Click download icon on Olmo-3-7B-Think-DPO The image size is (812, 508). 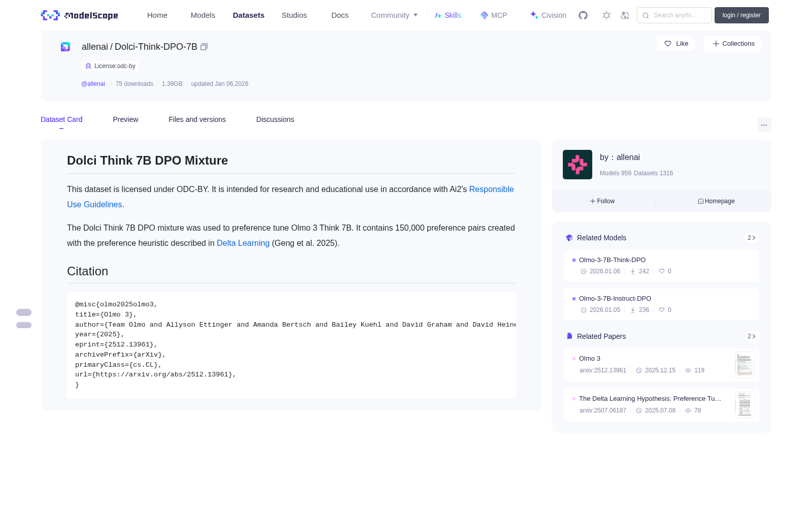[x=633, y=271]
